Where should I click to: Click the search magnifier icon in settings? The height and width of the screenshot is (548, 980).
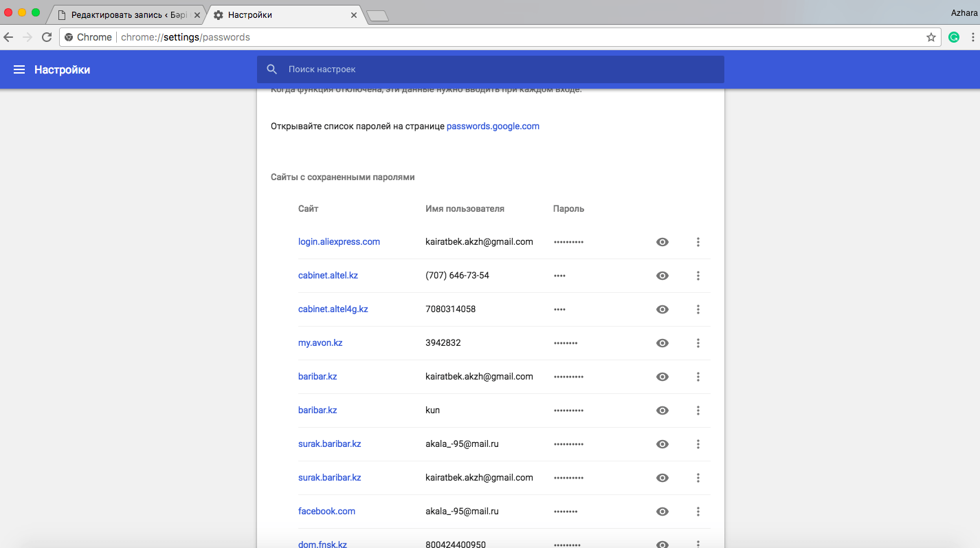[272, 69]
